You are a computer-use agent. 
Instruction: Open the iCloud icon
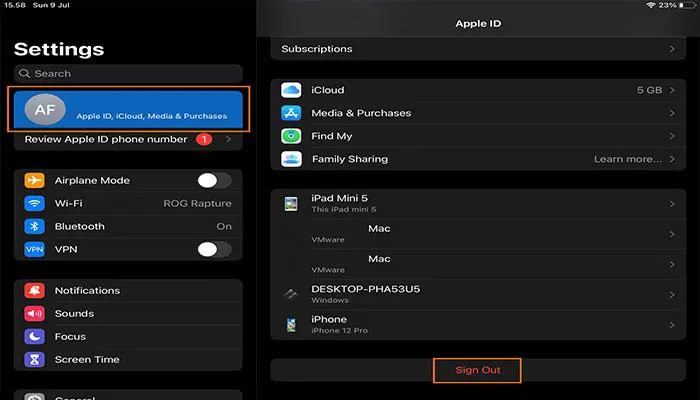point(291,90)
